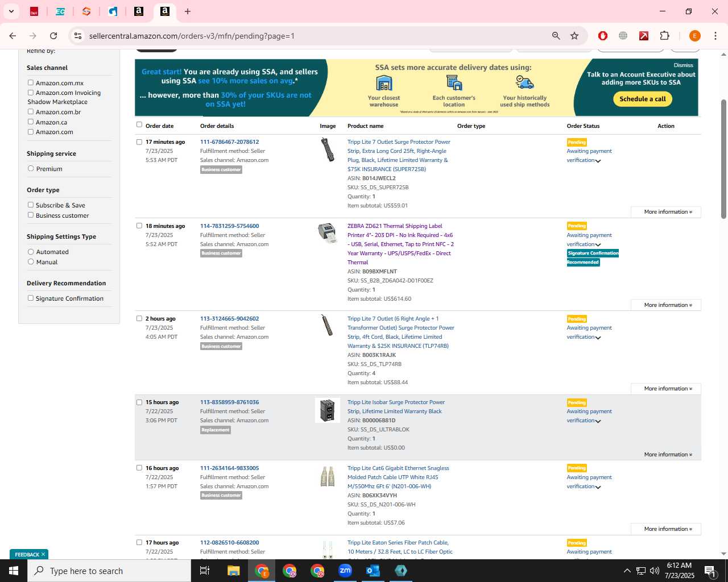The width and height of the screenshot is (728, 582).
Task: Open the notifications center icon
Action: coord(709,571)
